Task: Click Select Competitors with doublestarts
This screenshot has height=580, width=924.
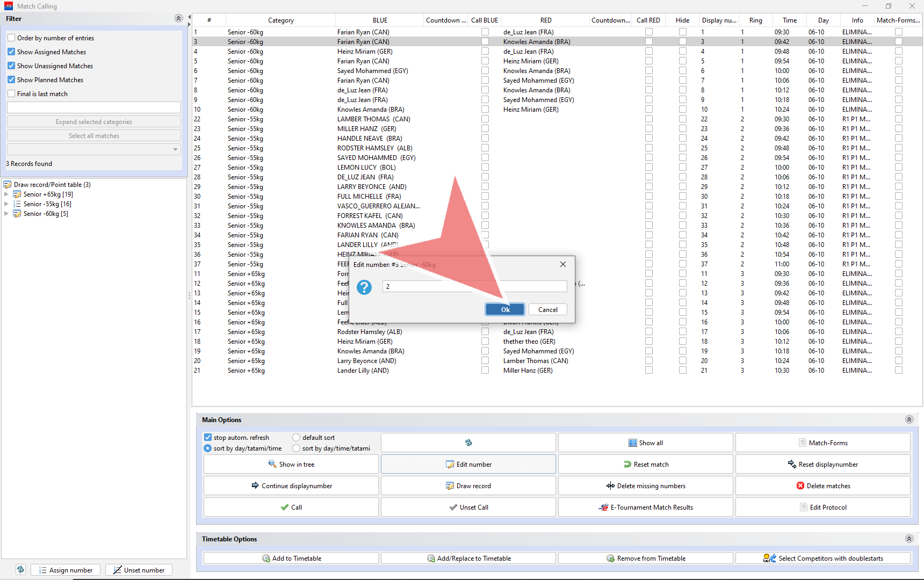Action: 822,558
